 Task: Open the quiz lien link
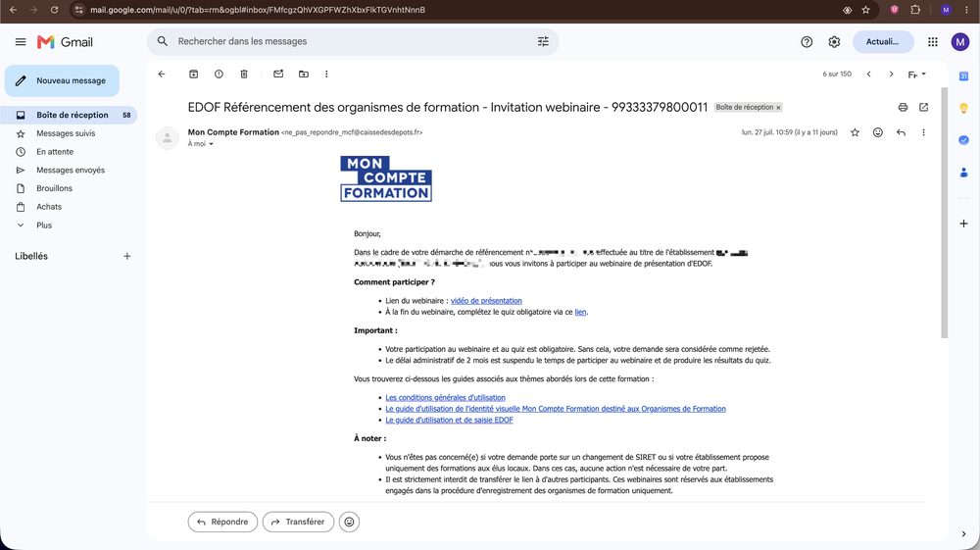tap(580, 312)
